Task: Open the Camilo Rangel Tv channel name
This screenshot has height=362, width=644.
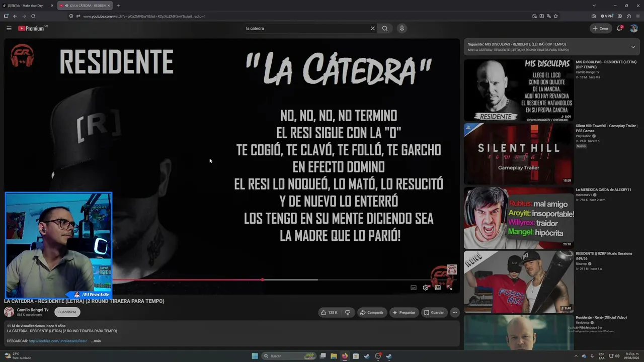Action: [33, 310]
